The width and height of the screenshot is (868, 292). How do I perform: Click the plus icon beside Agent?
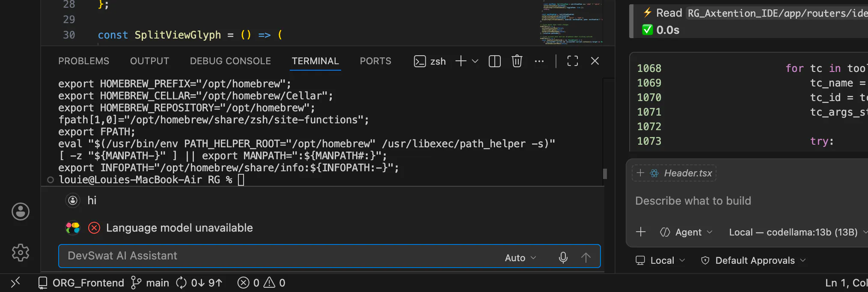point(641,232)
